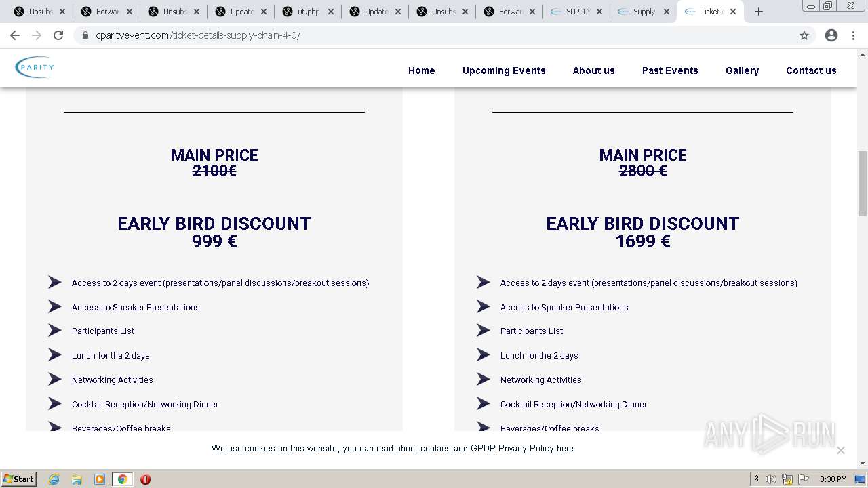Image resolution: width=868 pixels, height=488 pixels.
Task: Navigate to Contact us page
Action: [x=811, y=70]
